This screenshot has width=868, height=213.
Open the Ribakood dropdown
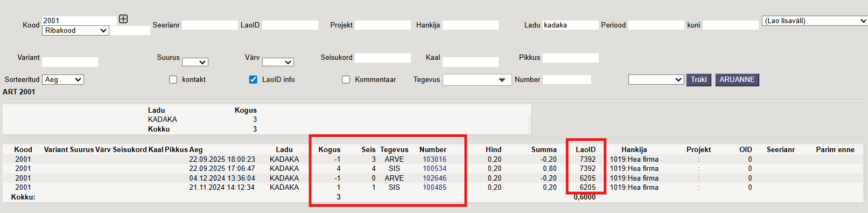[x=75, y=31]
